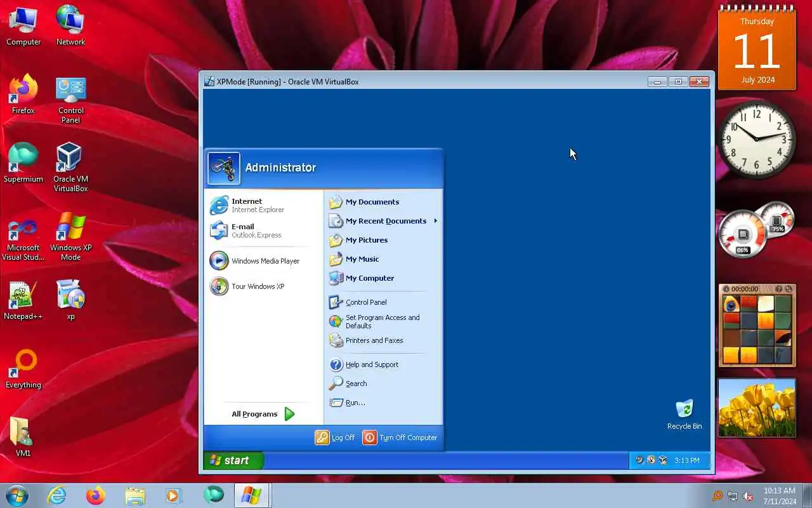812x508 pixels.
Task: Launch Firefox from desktop shortcut
Action: pos(23,94)
